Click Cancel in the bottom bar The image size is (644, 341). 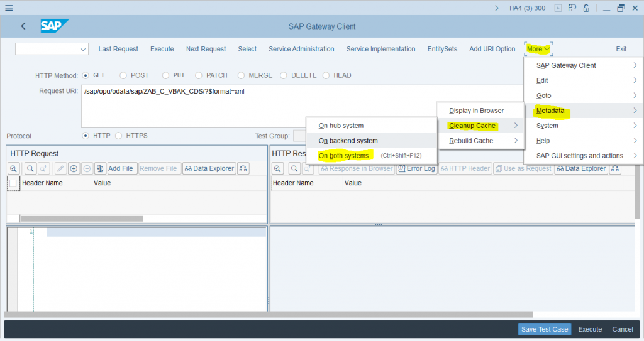click(x=623, y=329)
